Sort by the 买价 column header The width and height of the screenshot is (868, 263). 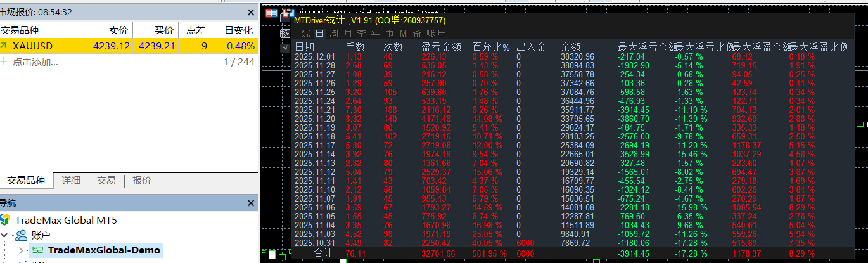(156, 30)
